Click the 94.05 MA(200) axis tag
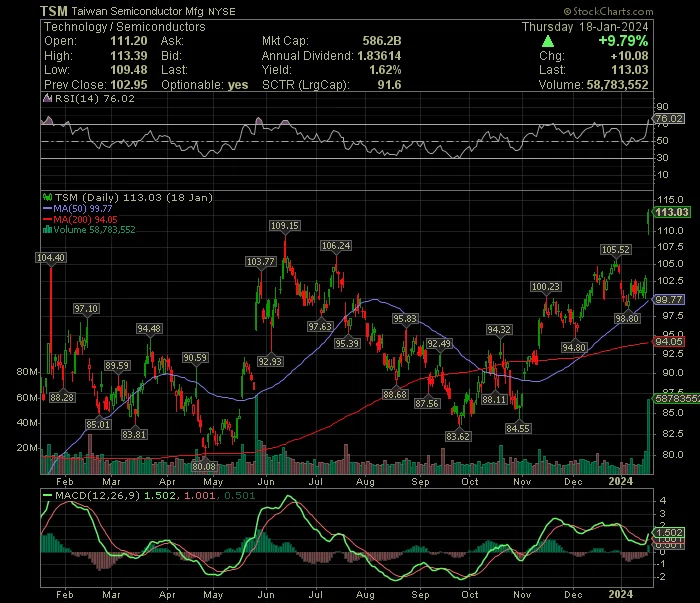The height and width of the screenshot is (603, 700). point(668,341)
